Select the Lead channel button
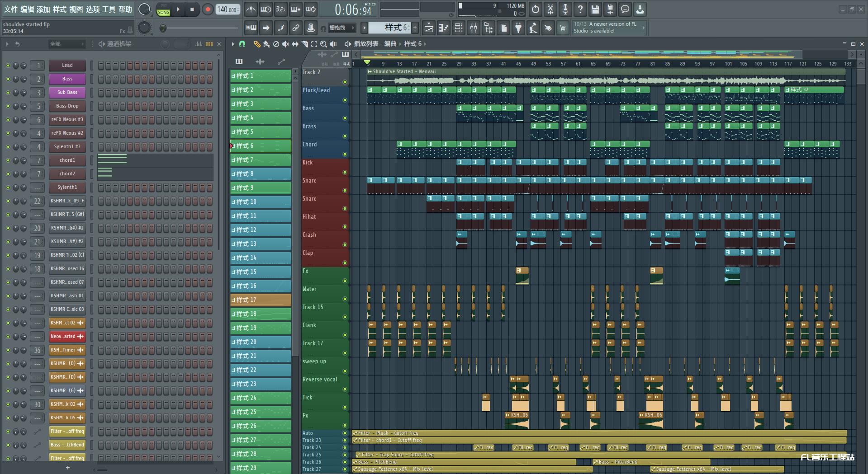The width and height of the screenshot is (868, 474). coord(67,66)
